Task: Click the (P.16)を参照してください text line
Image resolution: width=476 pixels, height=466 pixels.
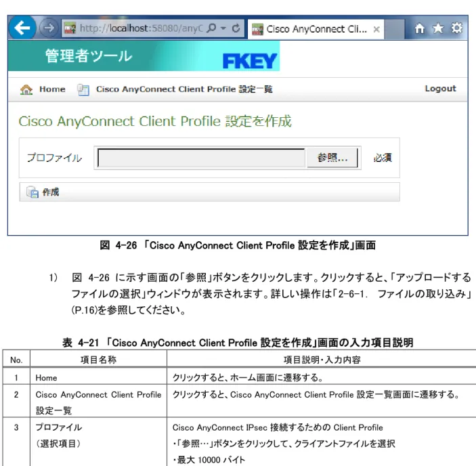Action: point(129,310)
